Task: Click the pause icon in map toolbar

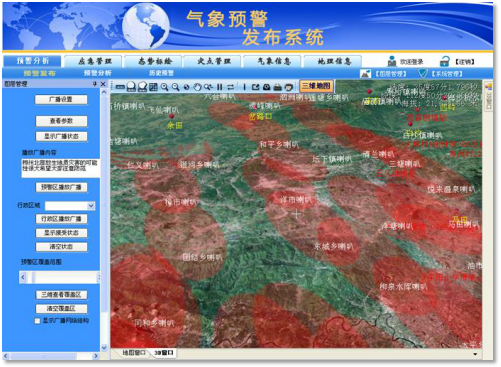Action: (219, 87)
